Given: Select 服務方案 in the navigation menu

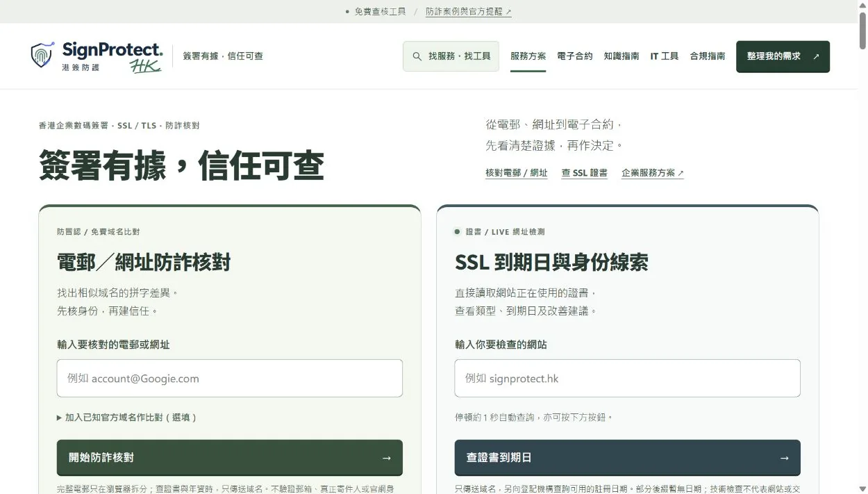Looking at the screenshot, I should coord(528,56).
